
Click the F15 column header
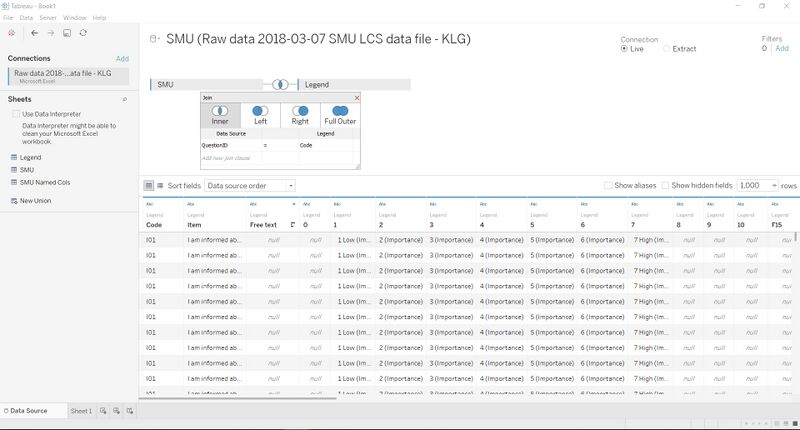[777, 225]
